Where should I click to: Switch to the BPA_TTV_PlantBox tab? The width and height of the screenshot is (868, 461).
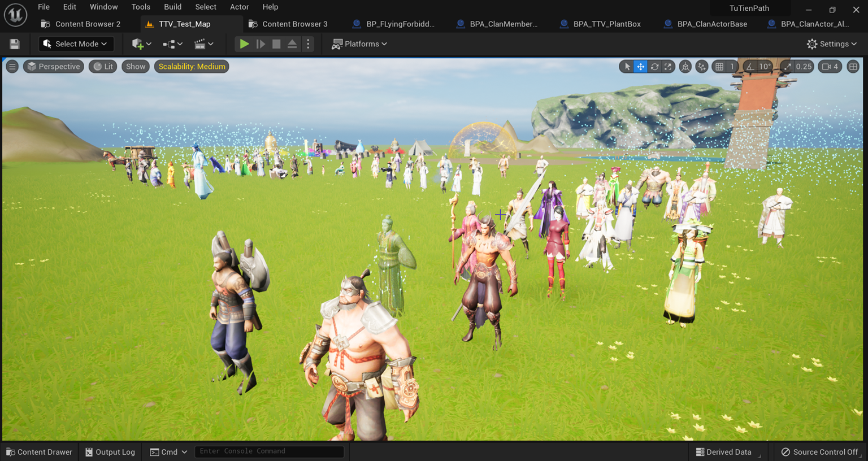[601, 24]
